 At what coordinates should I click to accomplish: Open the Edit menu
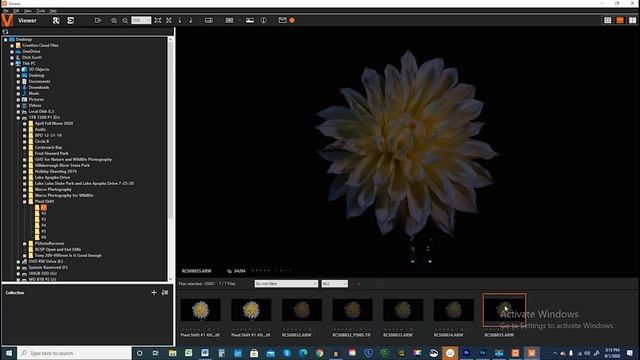16,11
